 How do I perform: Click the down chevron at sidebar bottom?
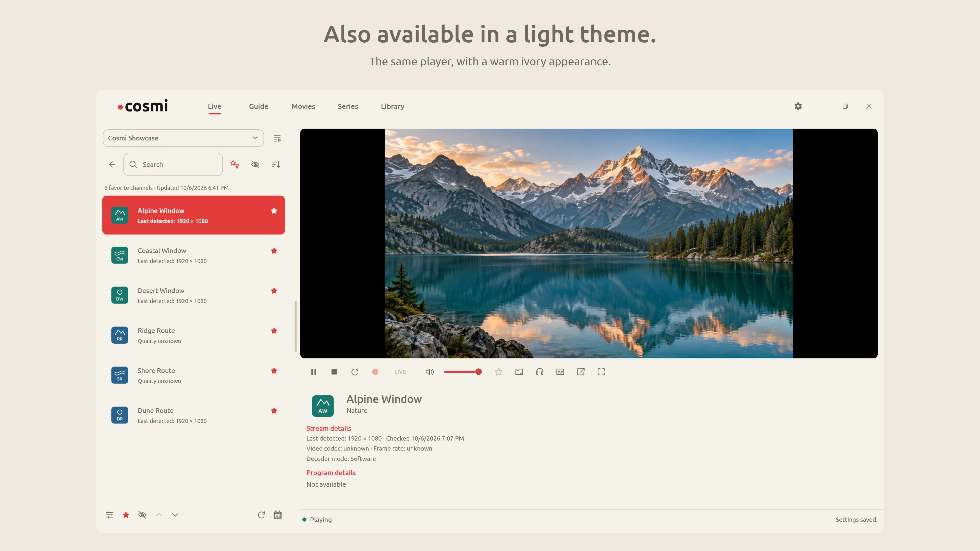tap(175, 515)
